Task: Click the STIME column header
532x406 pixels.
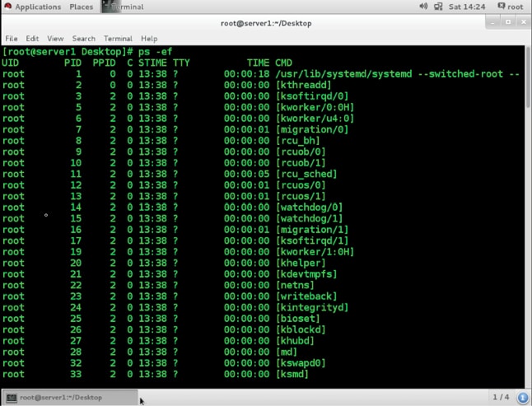Action: [x=152, y=63]
